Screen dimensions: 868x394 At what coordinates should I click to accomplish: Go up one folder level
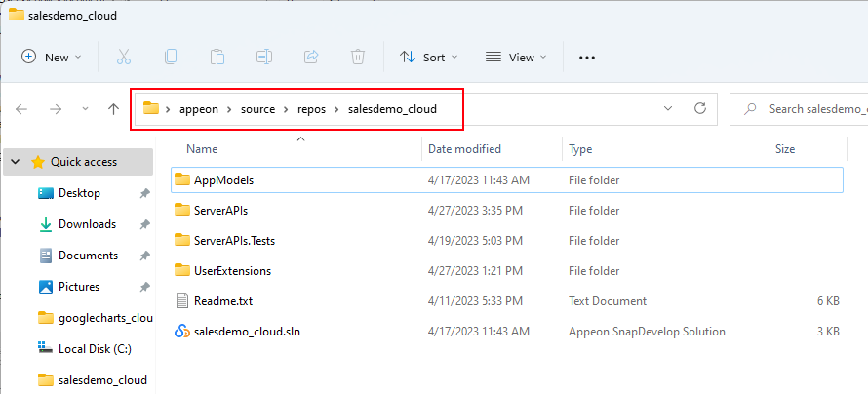[x=113, y=109]
